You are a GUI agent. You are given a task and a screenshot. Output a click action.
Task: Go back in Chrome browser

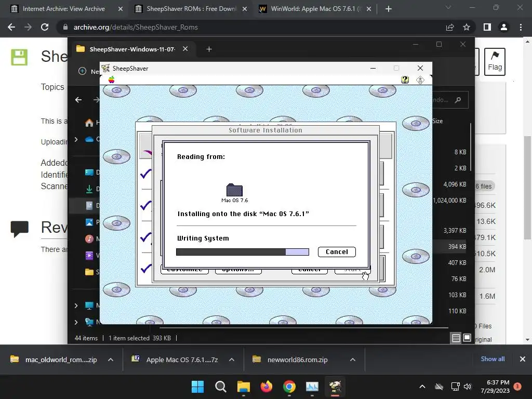(x=11, y=27)
